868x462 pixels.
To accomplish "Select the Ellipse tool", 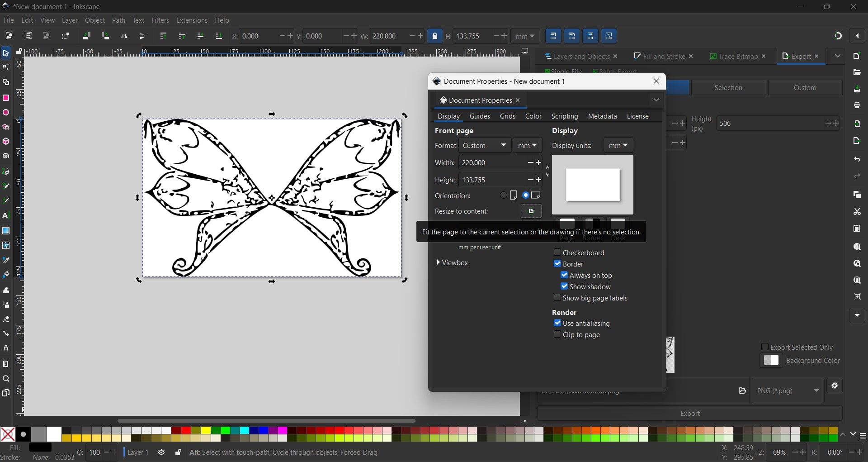I will [6, 112].
